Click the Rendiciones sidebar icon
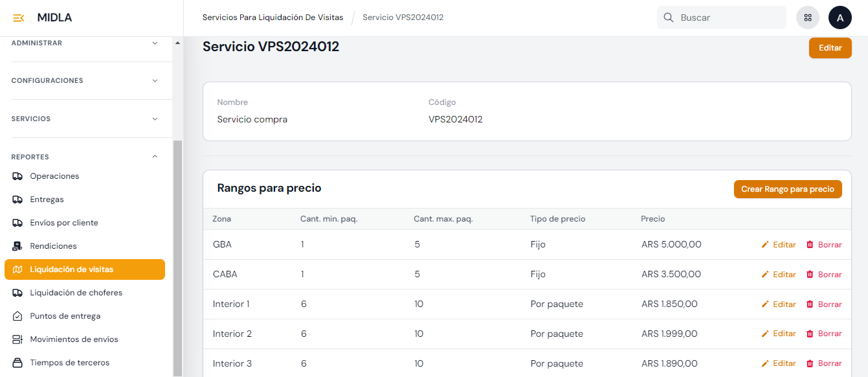Image resolution: width=868 pixels, height=377 pixels. tap(17, 246)
